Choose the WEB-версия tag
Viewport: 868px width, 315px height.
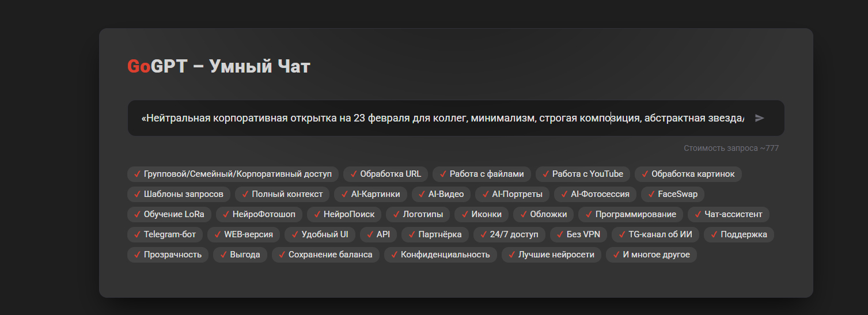tap(244, 234)
